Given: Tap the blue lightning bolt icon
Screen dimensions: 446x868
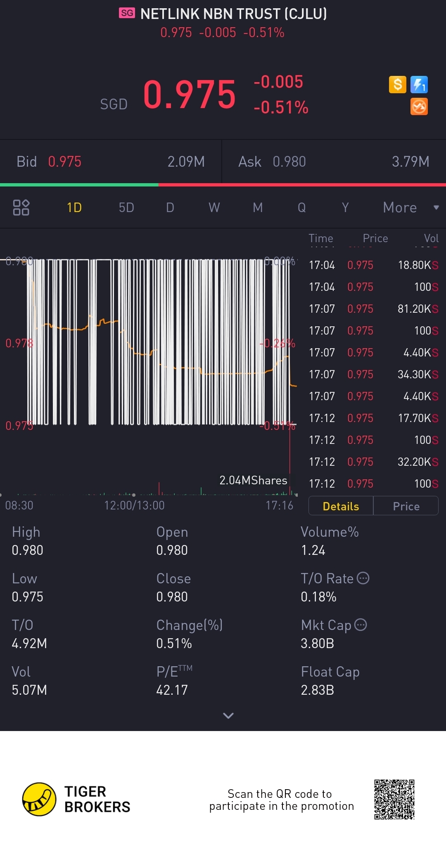Looking at the screenshot, I should click(419, 85).
